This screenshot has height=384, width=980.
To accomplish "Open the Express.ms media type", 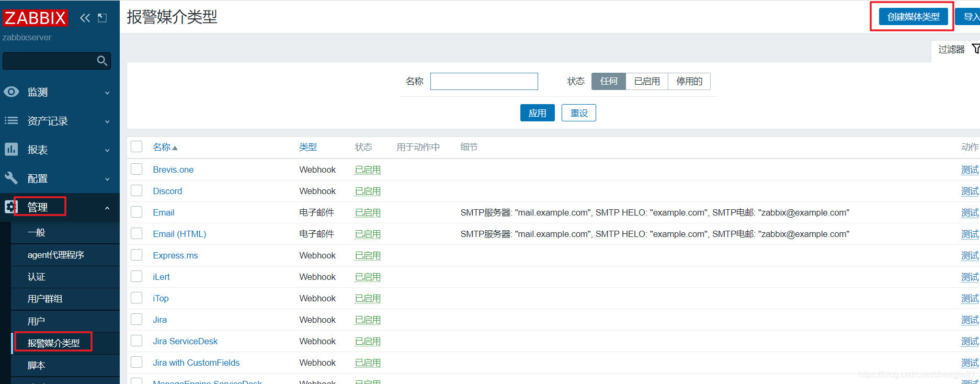I will pos(175,255).
